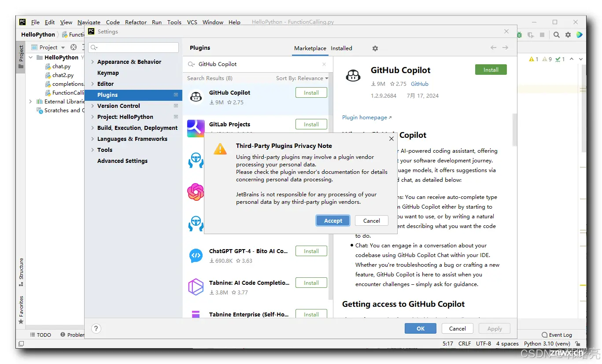The image size is (602, 364).
Task: Open the Sort By: Relevance dropdown
Action: [x=302, y=78]
